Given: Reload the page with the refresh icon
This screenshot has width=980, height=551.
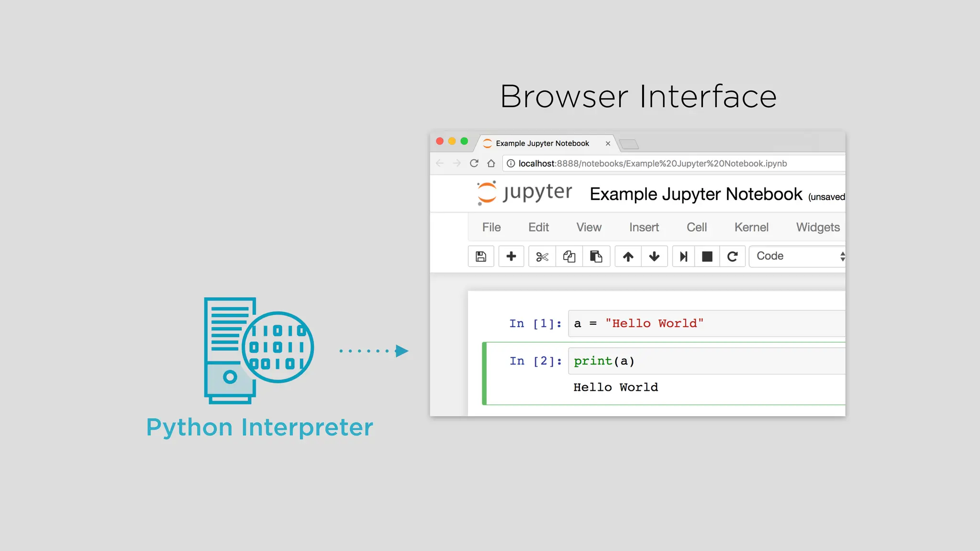Looking at the screenshot, I should (x=474, y=164).
